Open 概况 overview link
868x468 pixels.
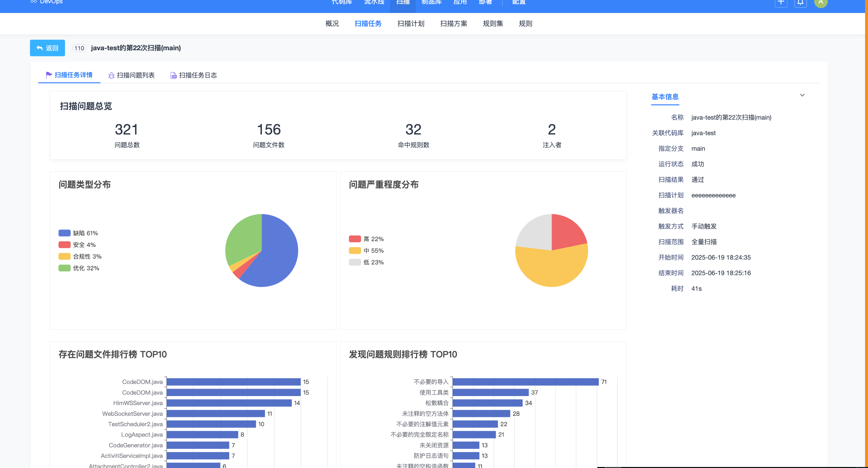point(332,24)
